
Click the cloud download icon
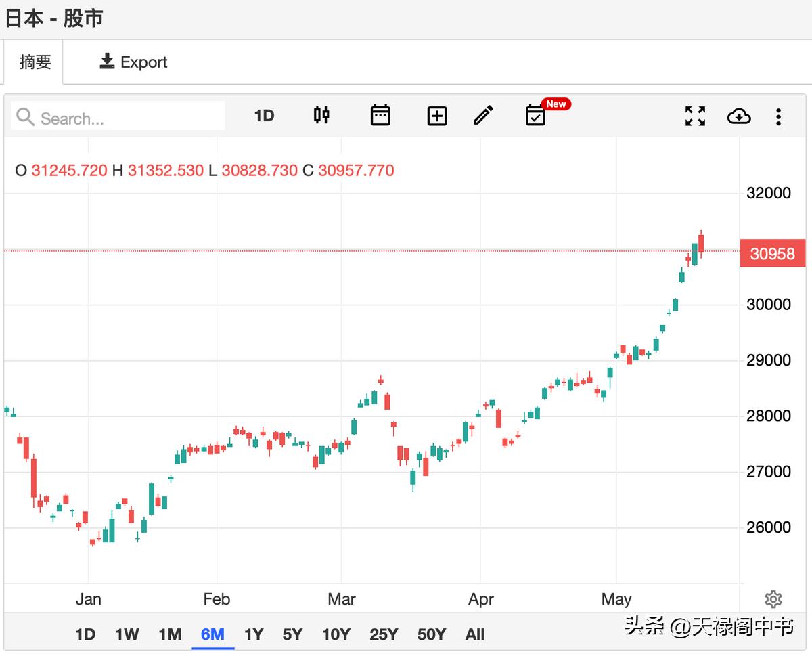tap(739, 116)
